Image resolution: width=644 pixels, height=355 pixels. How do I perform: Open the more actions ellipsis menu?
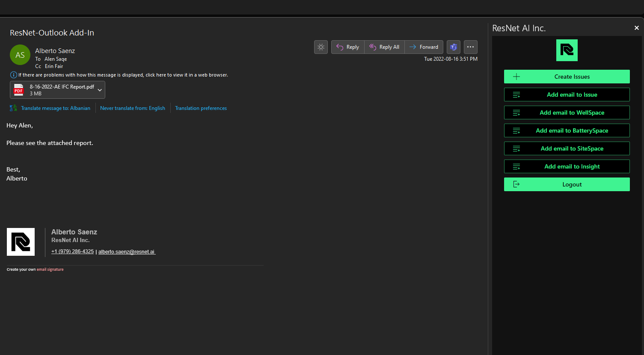tap(470, 47)
